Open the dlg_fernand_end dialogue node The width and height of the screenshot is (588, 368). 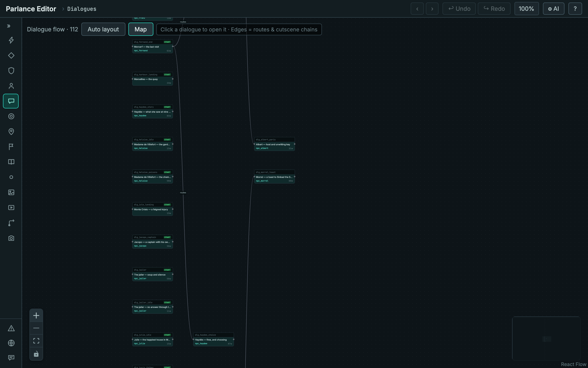tap(152, 46)
